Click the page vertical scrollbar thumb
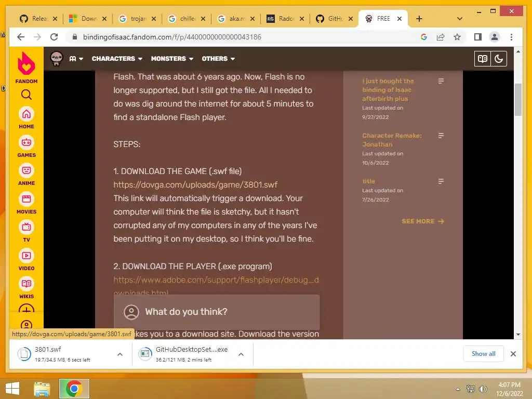 [518, 99]
